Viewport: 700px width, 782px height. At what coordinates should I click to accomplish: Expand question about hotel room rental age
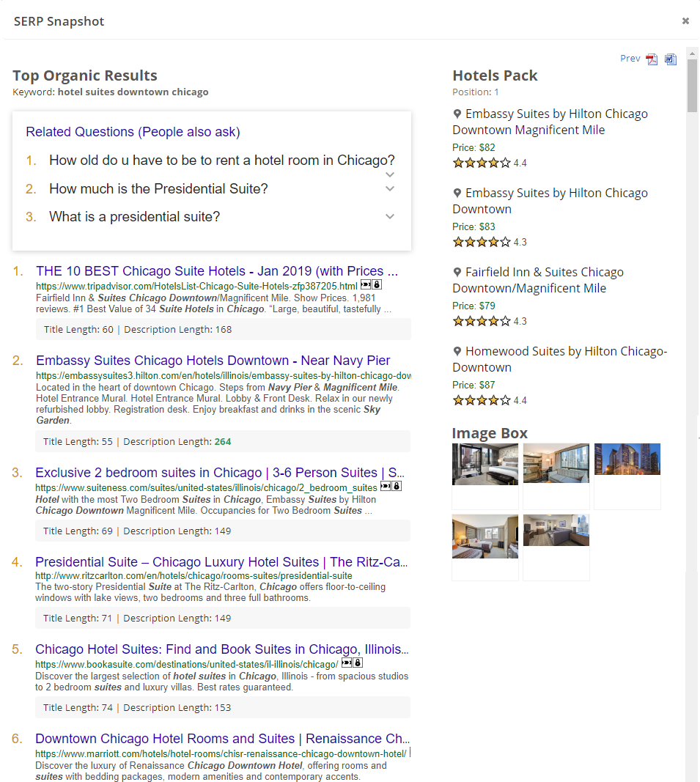[x=390, y=174]
